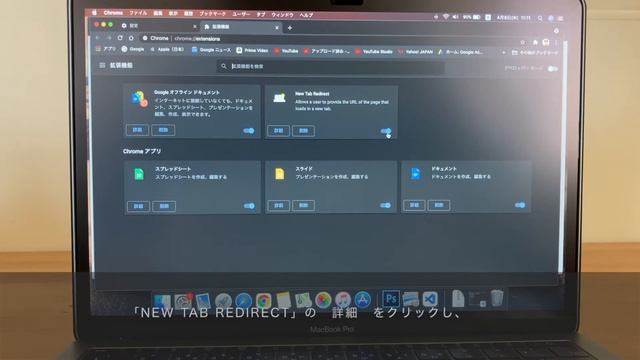Open details for New Tab Redirect
640x360 pixels.
(x=278, y=131)
